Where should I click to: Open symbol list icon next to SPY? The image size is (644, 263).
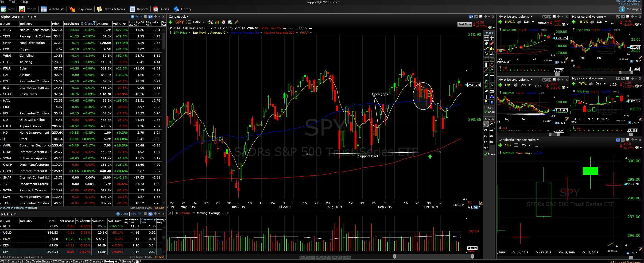(x=188, y=22)
